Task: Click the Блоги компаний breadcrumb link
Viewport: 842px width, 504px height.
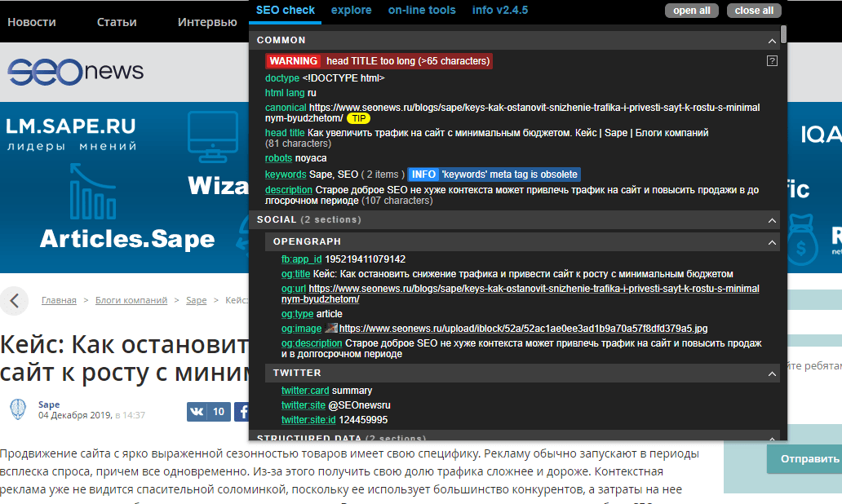Action: (x=131, y=300)
